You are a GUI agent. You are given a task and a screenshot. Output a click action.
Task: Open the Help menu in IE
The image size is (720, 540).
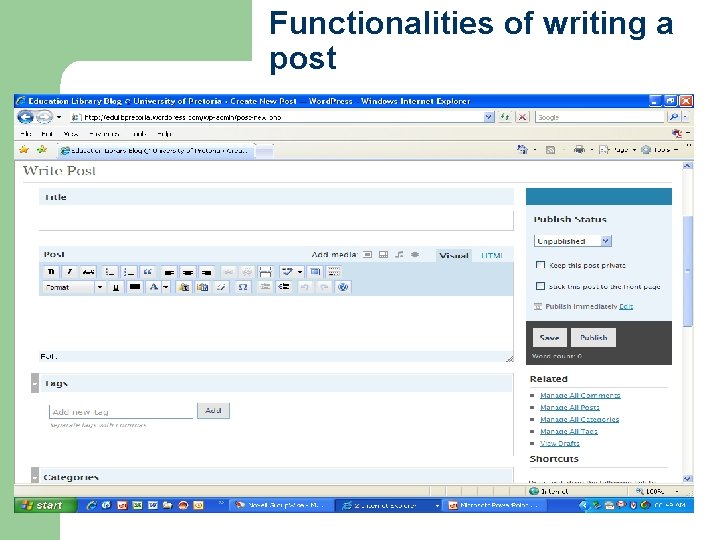click(164, 134)
